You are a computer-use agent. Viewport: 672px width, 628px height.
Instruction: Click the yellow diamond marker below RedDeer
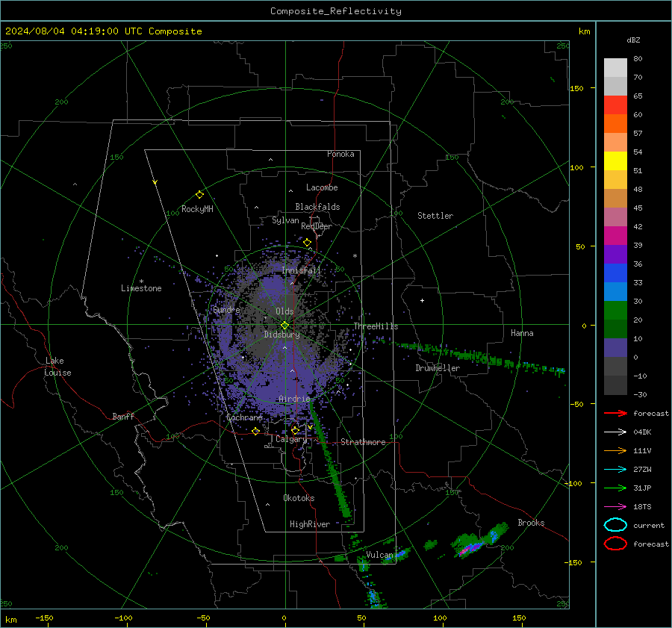click(x=307, y=243)
